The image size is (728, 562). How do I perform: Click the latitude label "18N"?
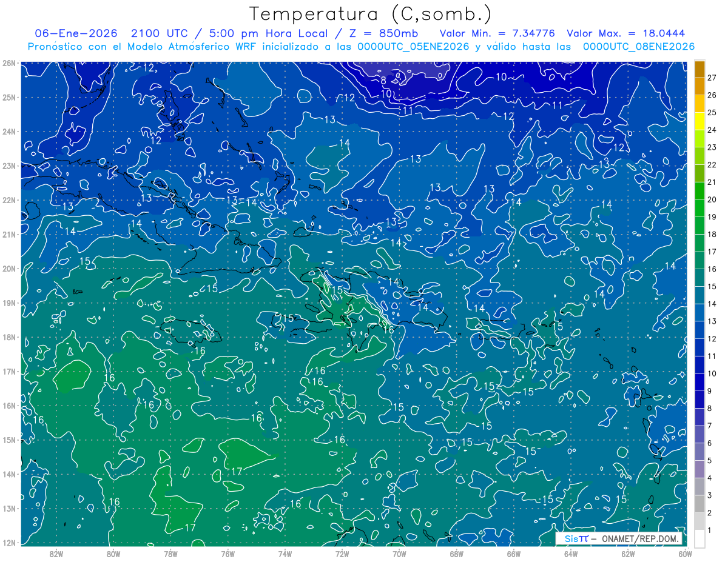point(9,337)
